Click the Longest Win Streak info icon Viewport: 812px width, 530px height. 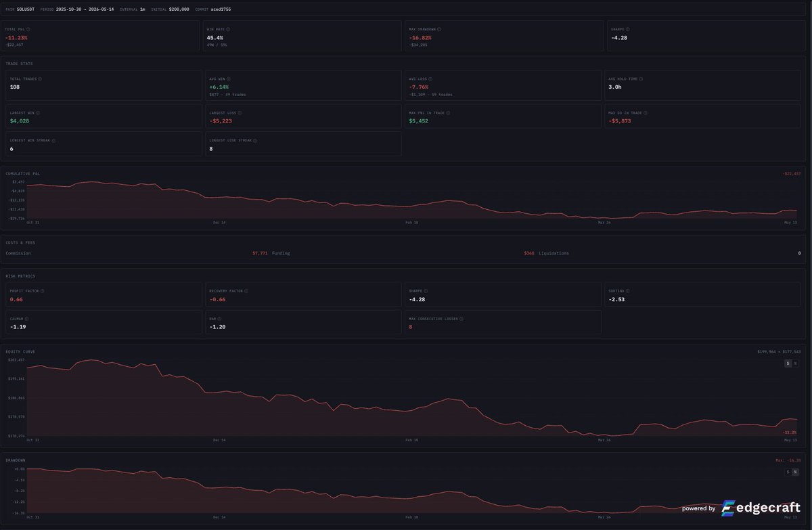click(53, 140)
